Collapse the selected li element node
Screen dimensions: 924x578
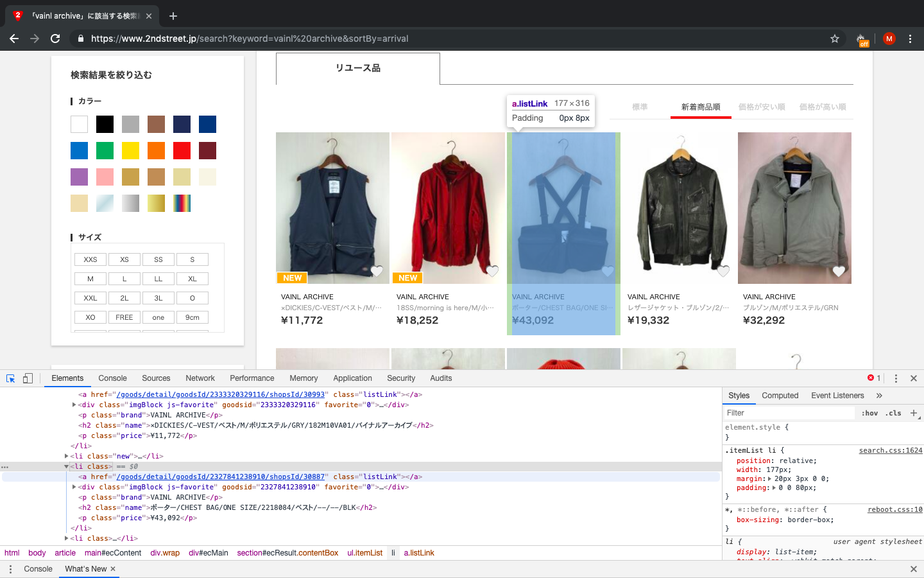coord(66,466)
